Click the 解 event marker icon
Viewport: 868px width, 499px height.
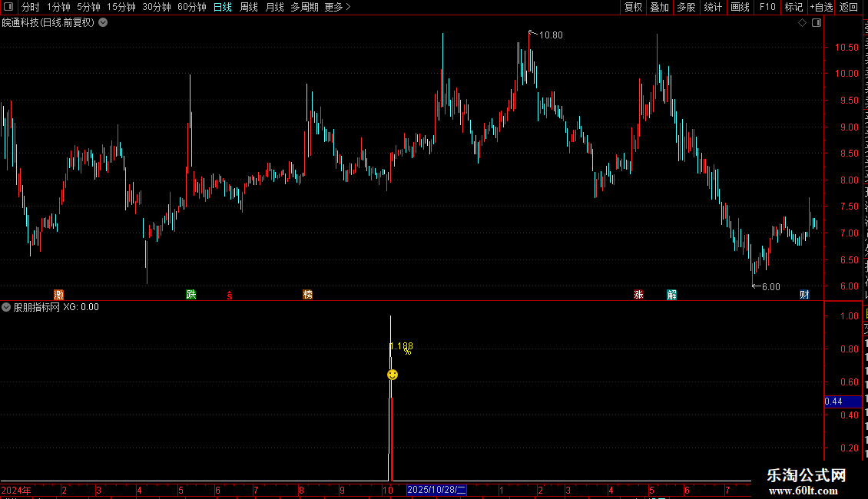coord(671,294)
